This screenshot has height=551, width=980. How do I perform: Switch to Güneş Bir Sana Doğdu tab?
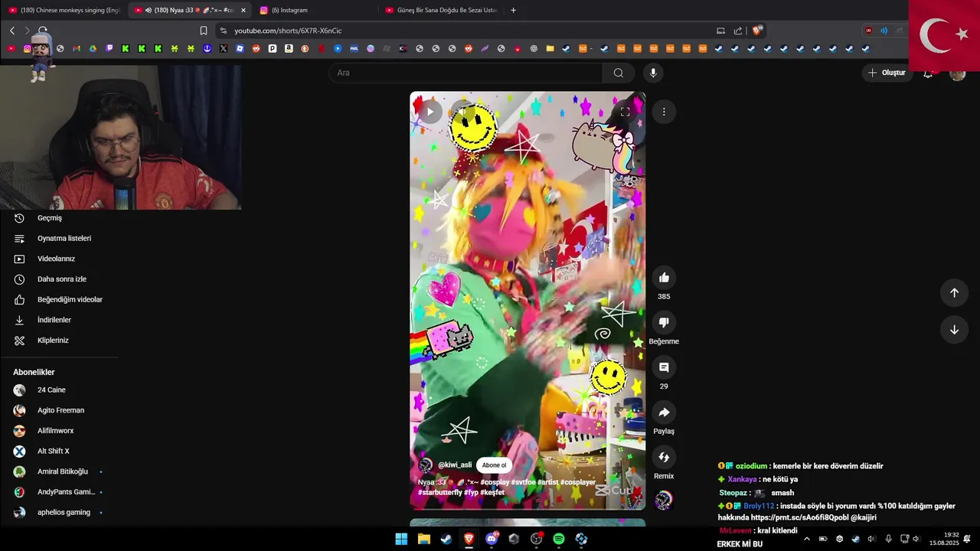441,10
